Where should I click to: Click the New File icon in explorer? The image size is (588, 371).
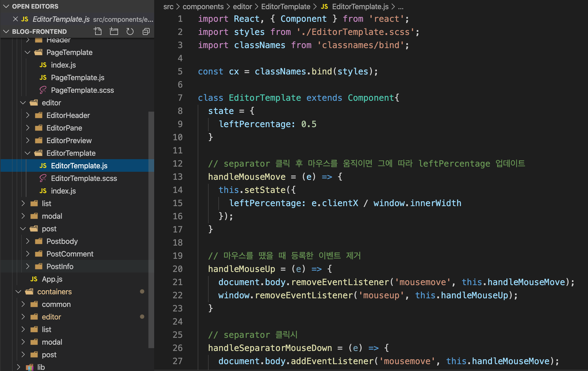click(98, 31)
